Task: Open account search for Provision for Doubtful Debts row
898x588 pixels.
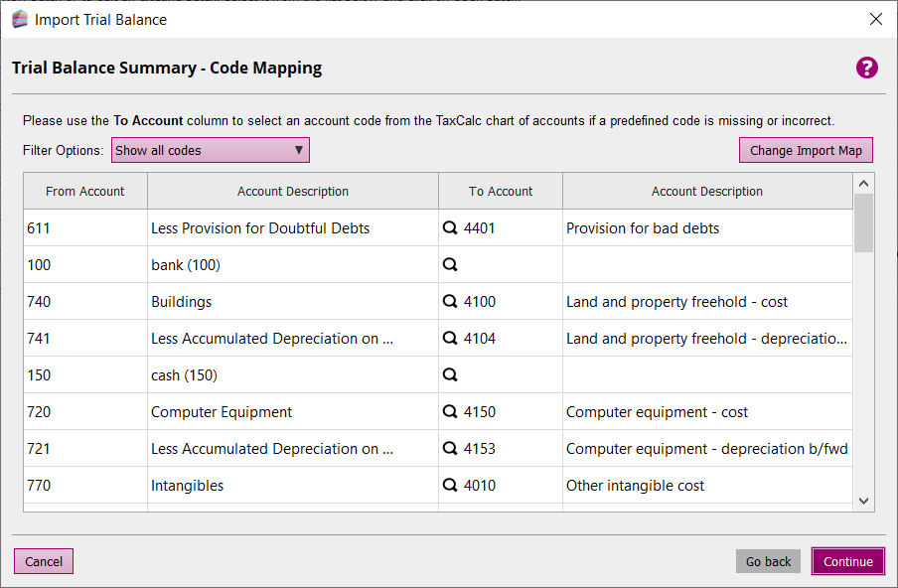Action: (x=450, y=228)
